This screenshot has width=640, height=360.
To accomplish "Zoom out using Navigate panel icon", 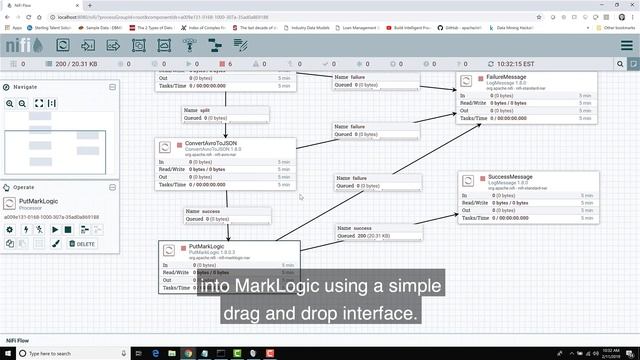I will click(x=22, y=103).
